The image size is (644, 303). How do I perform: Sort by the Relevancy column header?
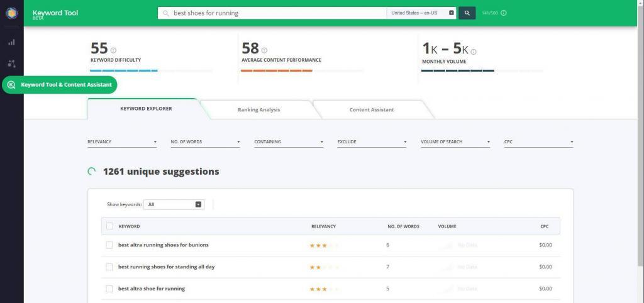pos(324,227)
